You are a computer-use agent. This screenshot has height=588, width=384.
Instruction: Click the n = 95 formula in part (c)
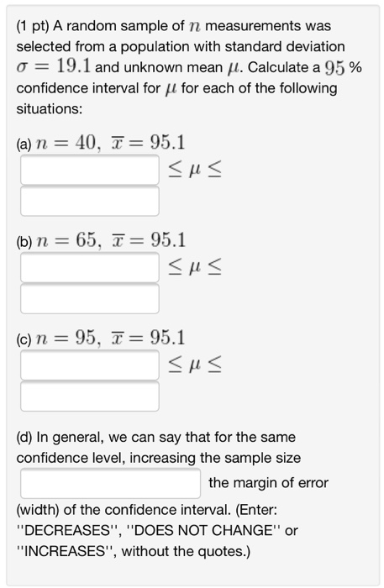click(x=68, y=338)
